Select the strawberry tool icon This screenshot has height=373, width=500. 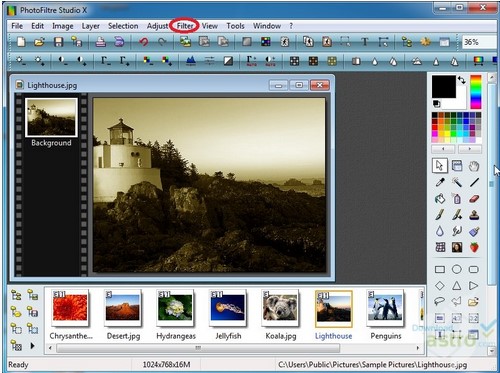(x=474, y=247)
